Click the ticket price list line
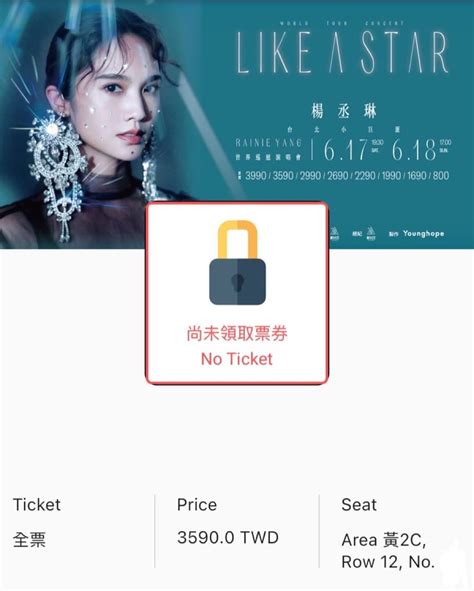The image size is (474, 591). pos(344,176)
